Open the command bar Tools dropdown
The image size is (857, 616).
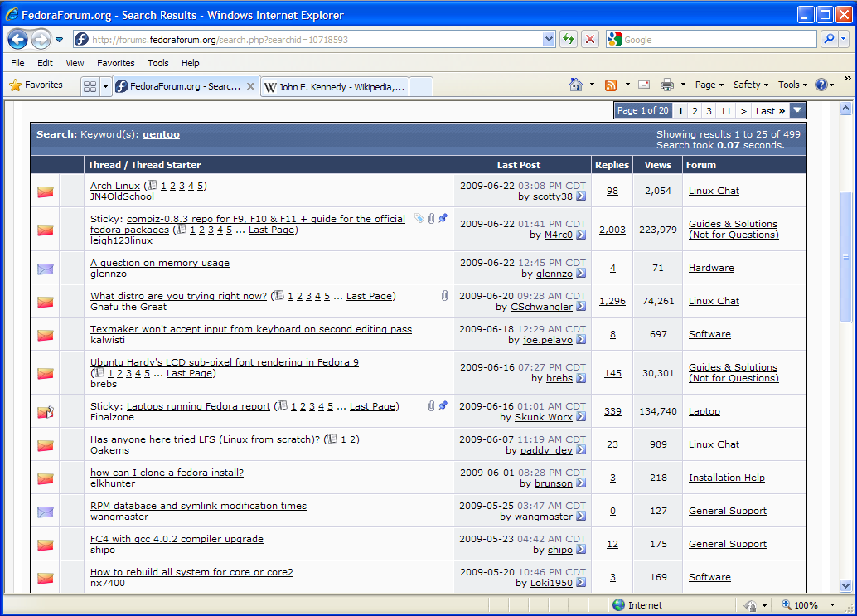pos(792,85)
